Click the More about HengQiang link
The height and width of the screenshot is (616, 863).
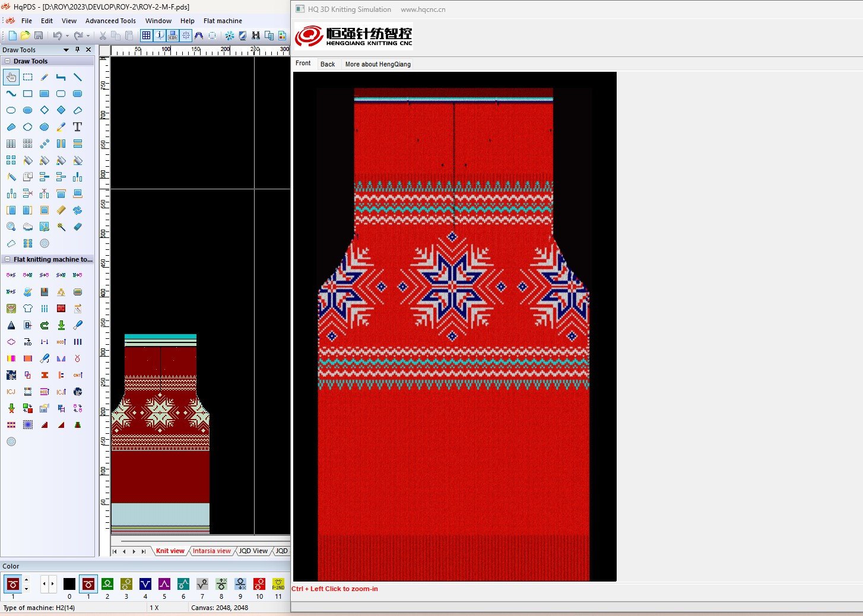click(377, 64)
